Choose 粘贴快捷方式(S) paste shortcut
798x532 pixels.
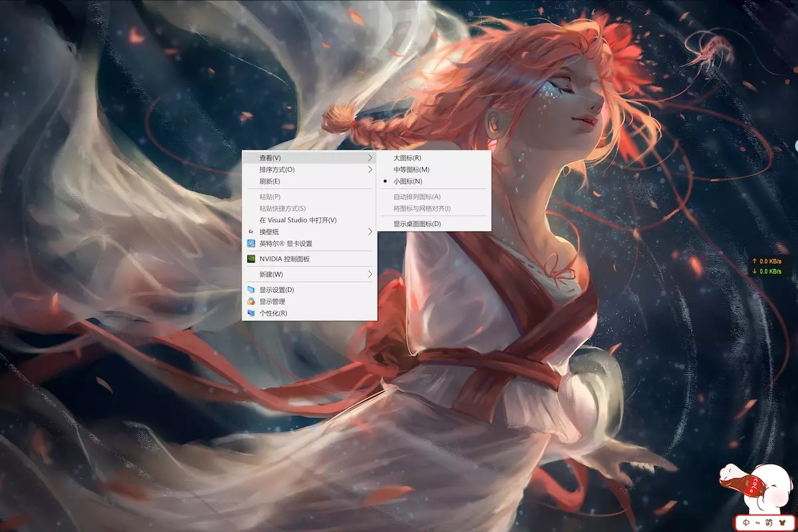pyautogui.click(x=309, y=208)
